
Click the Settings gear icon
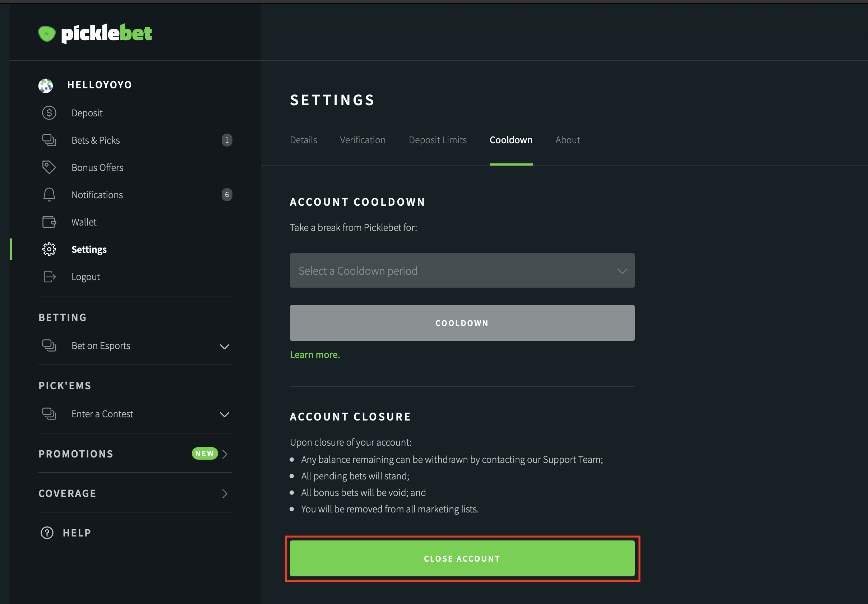click(49, 250)
